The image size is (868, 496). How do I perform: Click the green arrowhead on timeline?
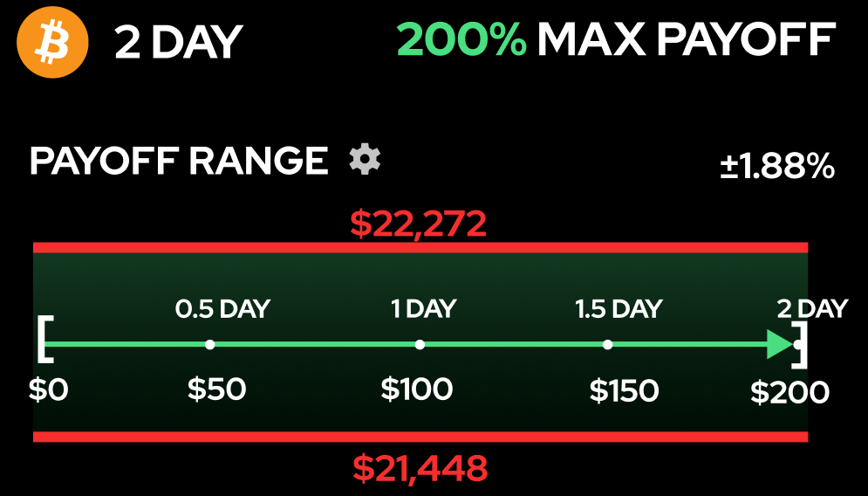pos(779,344)
